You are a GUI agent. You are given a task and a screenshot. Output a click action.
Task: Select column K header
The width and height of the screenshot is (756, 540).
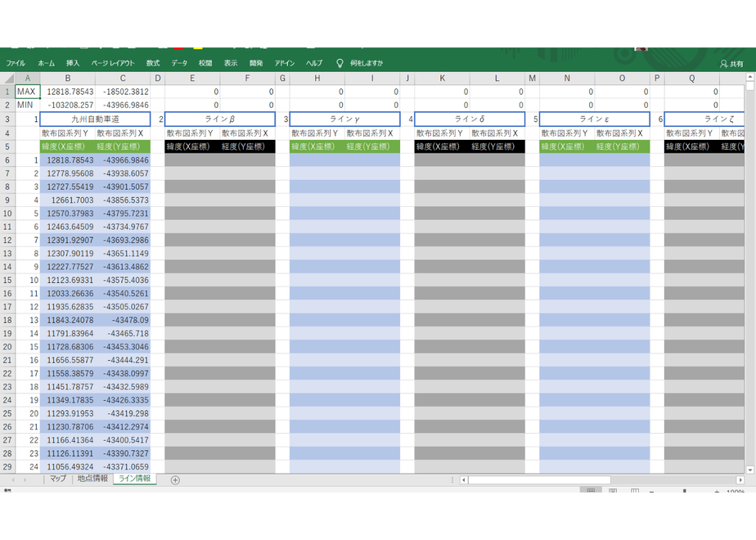pos(442,78)
